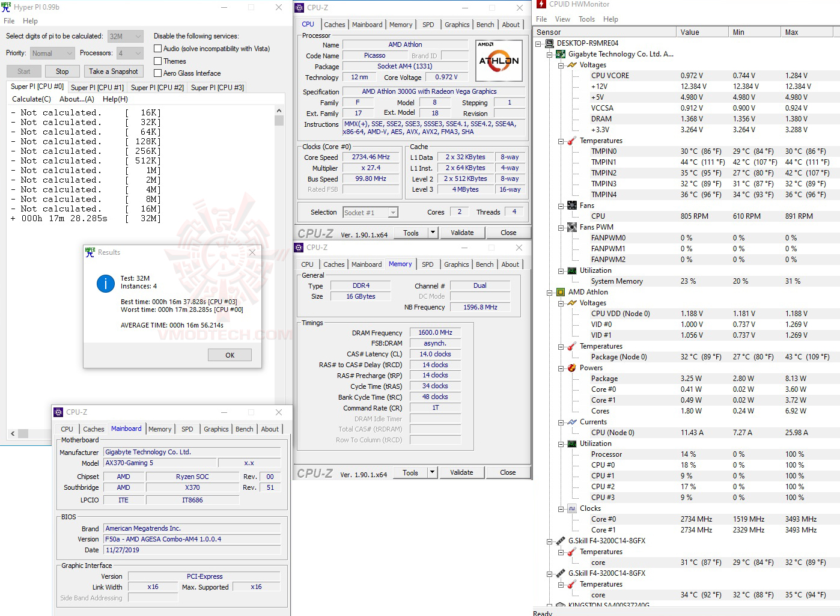This screenshot has height=616, width=840.
Task: Click OK in the Results dialog
Action: pyautogui.click(x=230, y=355)
